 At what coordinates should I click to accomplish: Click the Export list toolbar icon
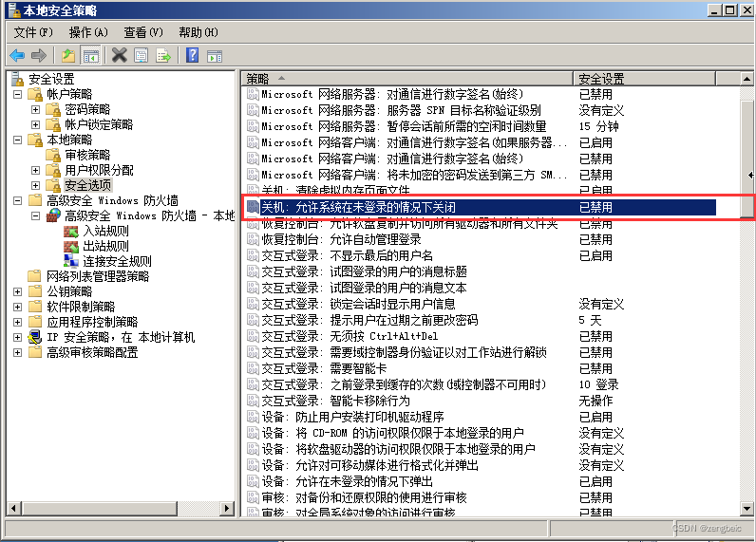click(163, 55)
